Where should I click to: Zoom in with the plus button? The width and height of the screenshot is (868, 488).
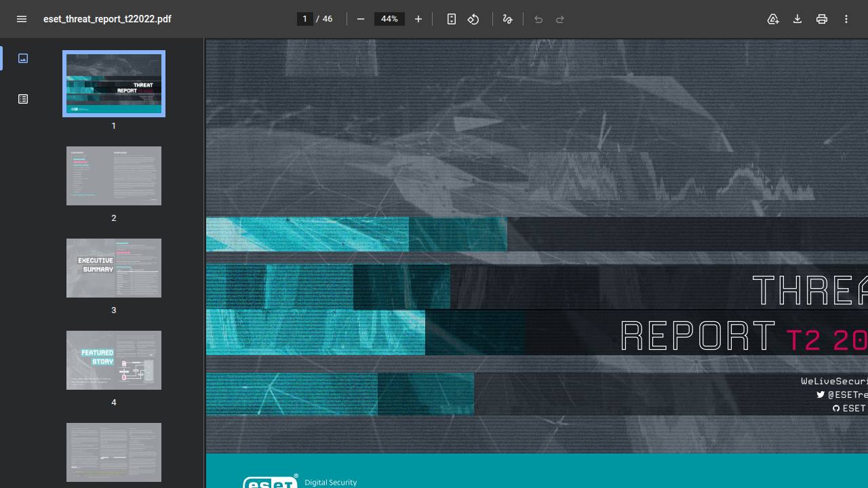[x=418, y=19]
